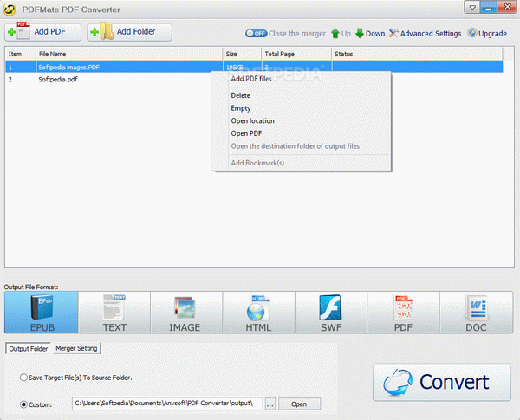This screenshot has height=420, width=520.
Task: Click the Open output folder button
Action: tap(299, 404)
